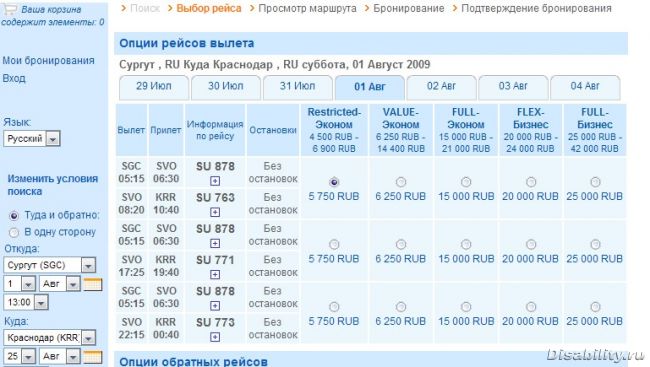Open the return day dropdown showing 25

tap(19, 356)
